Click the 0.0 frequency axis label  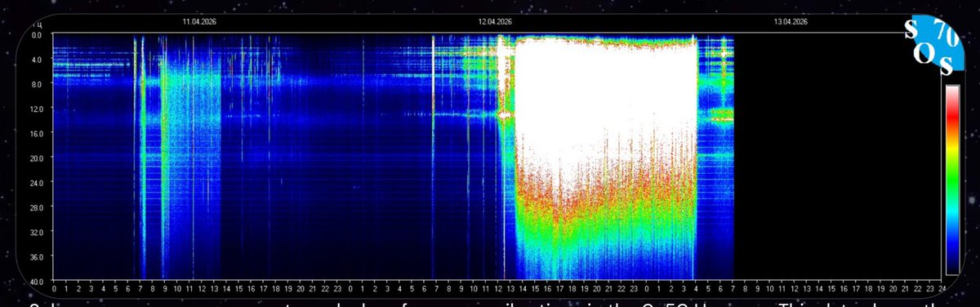click(37, 36)
